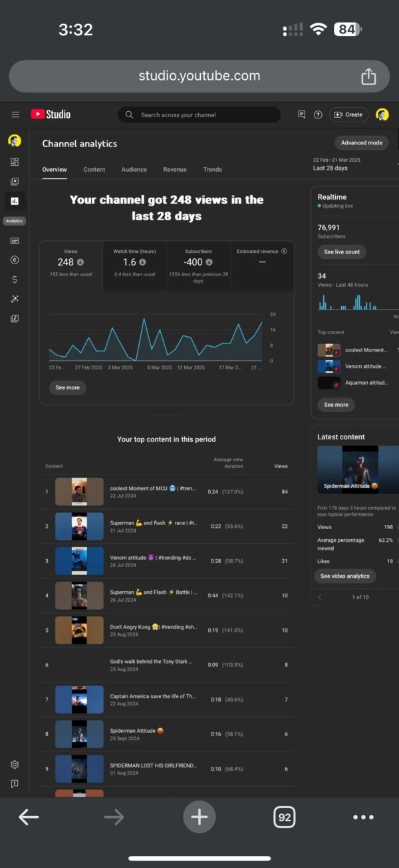Open Subtitles icon in sidebar
The height and width of the screenshot is (868, 399).
tap(15, 240)
